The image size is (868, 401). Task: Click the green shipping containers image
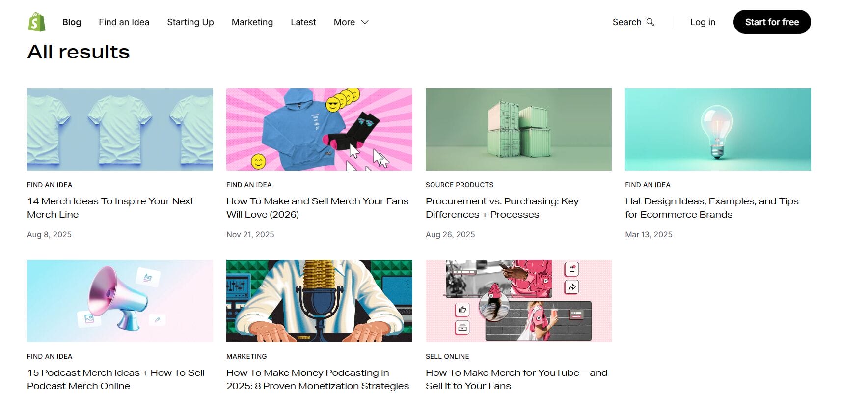tap(518, 129)
